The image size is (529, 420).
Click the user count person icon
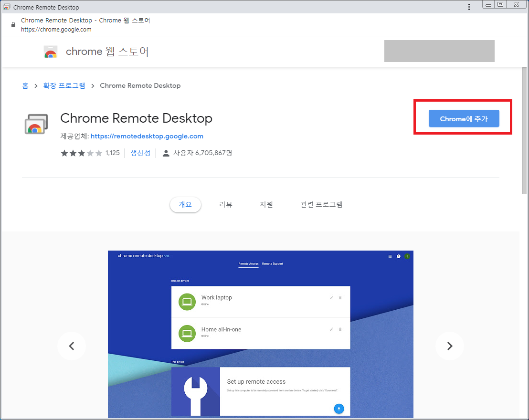(166, 153)
